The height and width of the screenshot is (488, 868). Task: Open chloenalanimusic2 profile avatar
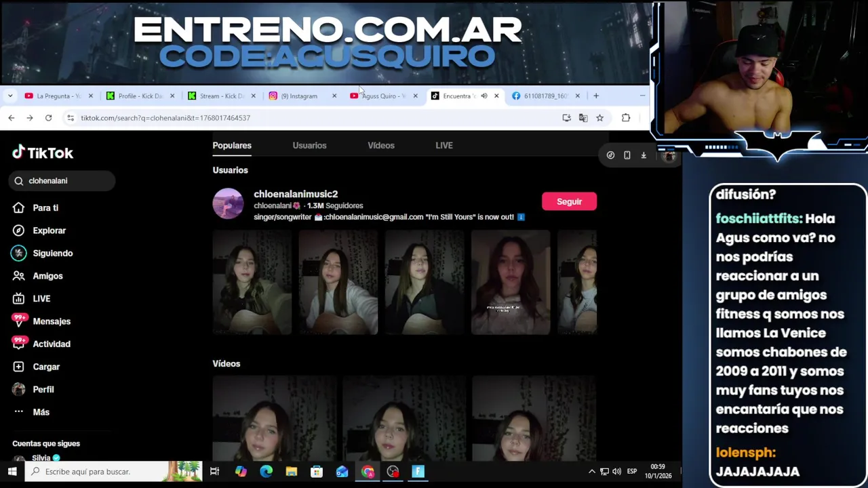tap(228, 203)
